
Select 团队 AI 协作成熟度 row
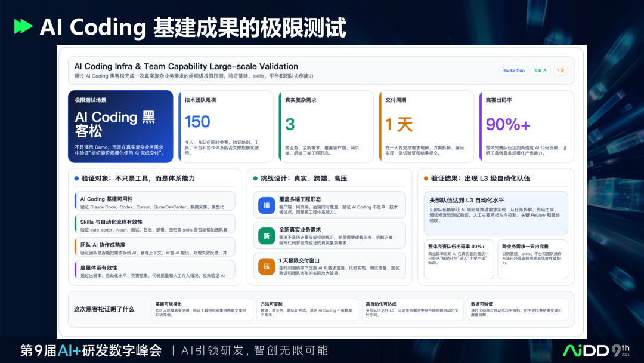point(155,247)
